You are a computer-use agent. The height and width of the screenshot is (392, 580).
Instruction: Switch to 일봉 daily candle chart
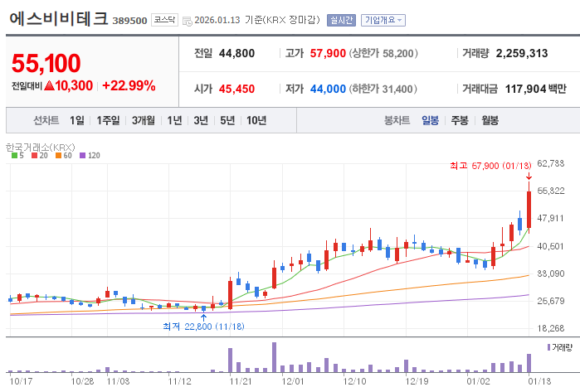tap(430, 120)
